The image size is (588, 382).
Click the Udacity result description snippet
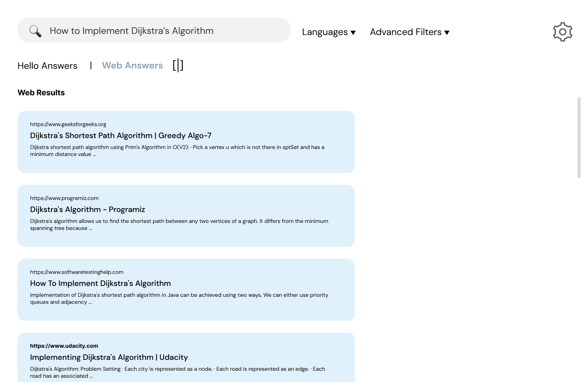[178, 372]
